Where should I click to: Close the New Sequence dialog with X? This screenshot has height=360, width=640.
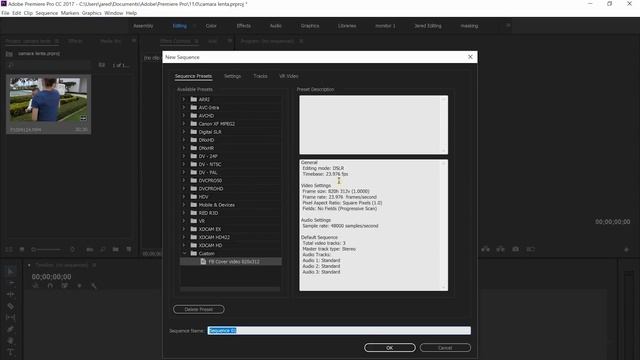(470, 57)
